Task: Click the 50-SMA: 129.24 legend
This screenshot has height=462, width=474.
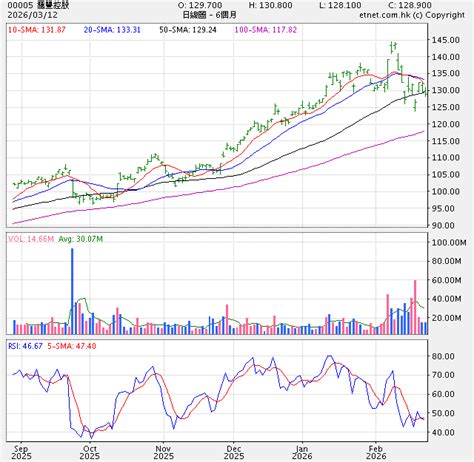Action: pyautogui.click(x=188, y=30)
